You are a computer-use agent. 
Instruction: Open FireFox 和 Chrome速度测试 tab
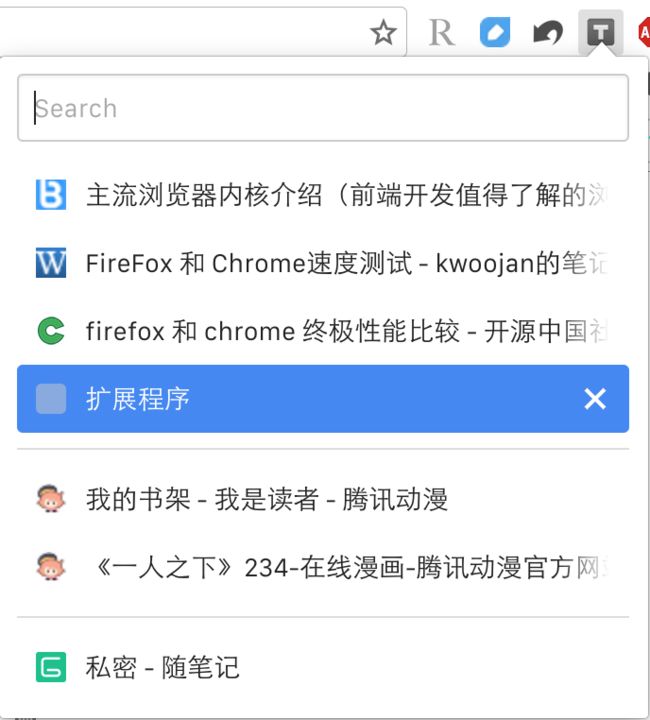coord(323,263)
